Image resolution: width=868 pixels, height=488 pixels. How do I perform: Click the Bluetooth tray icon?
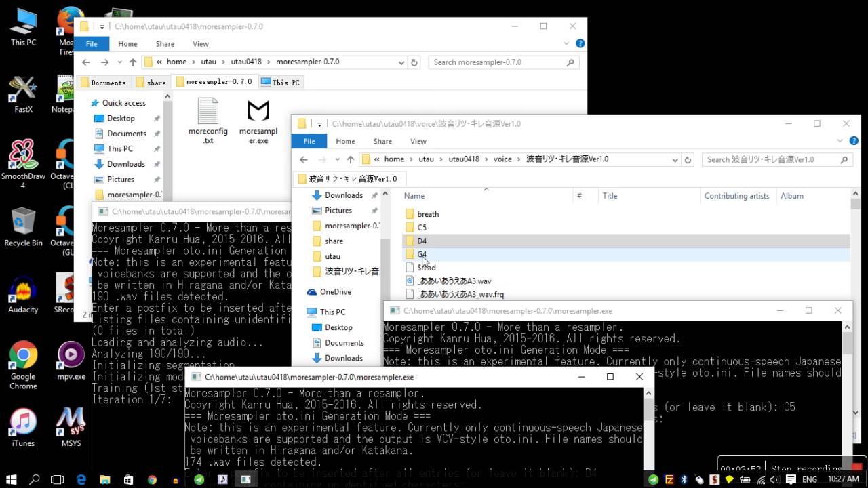684,479
